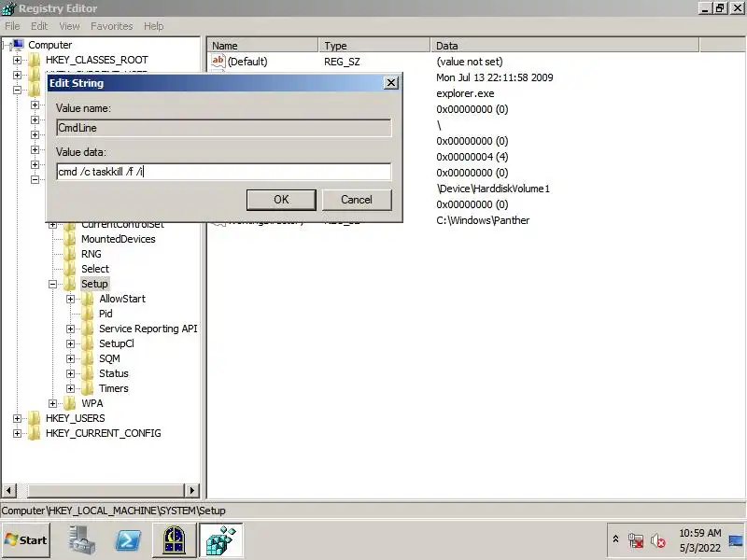Click the Data column header
747x560 pixels.
click(x=565, y=46)
